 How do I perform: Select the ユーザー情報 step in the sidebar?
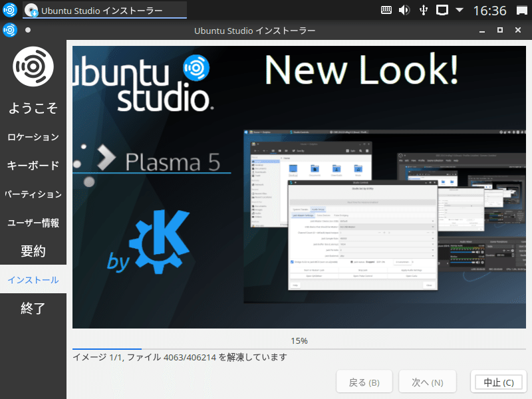click(x=33, y=223)
